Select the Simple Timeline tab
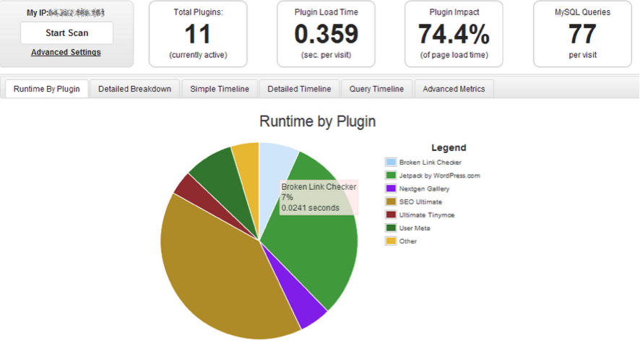The height and width of the screenshot is (364, 640). (x=220, y=89)
